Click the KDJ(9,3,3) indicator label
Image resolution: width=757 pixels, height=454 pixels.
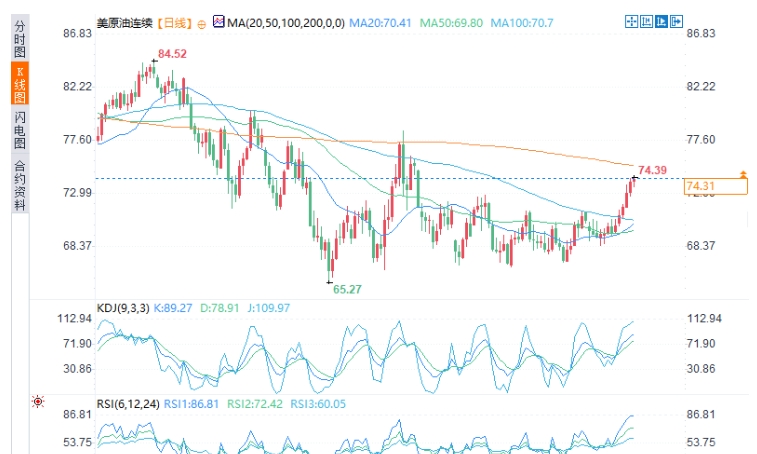pos(123,308)
